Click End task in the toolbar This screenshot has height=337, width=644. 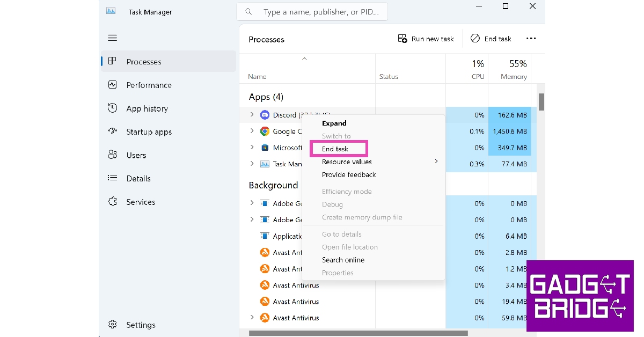click(491, 39)
